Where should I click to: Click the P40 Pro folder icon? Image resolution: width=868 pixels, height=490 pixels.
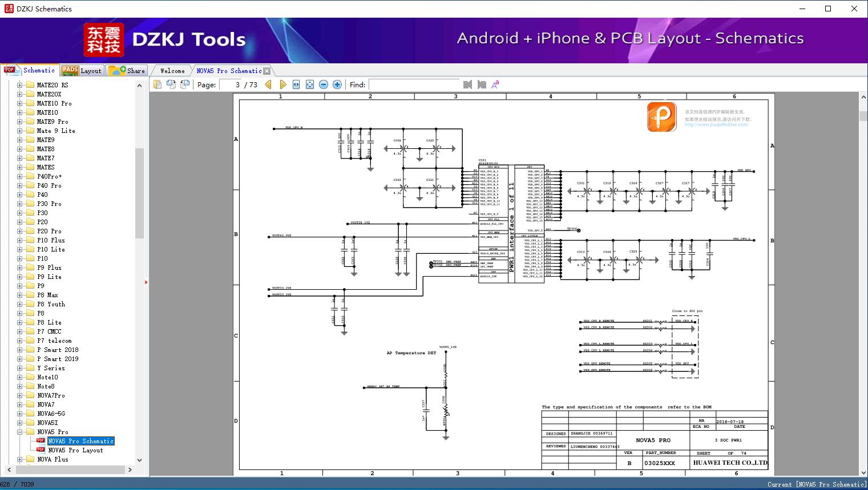coord(30,185)
